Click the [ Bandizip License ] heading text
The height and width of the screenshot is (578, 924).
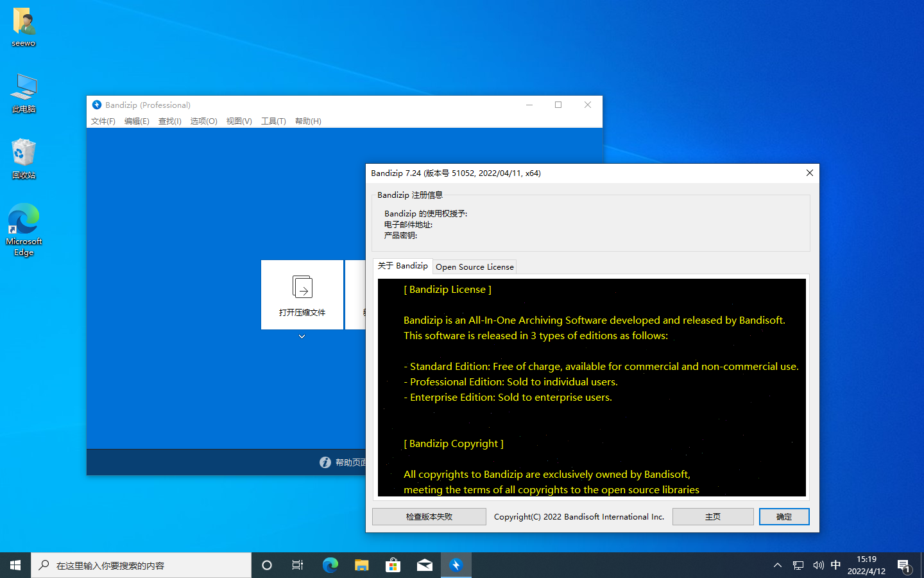(447, 290)
